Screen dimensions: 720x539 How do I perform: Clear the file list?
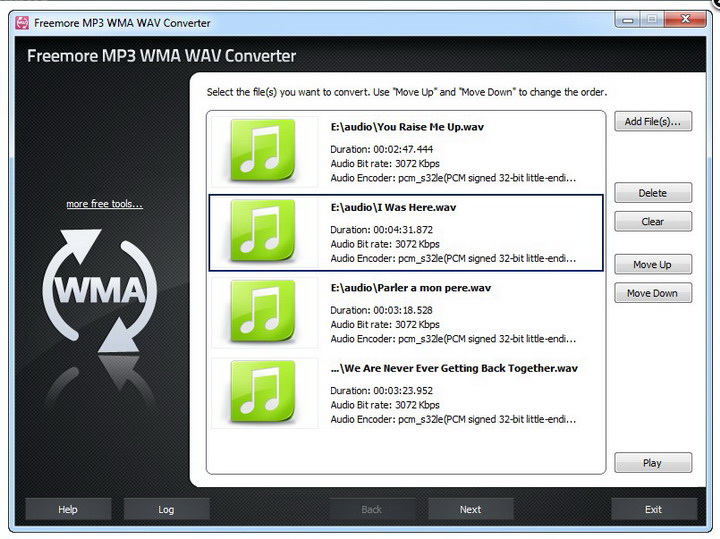point(652,221)
